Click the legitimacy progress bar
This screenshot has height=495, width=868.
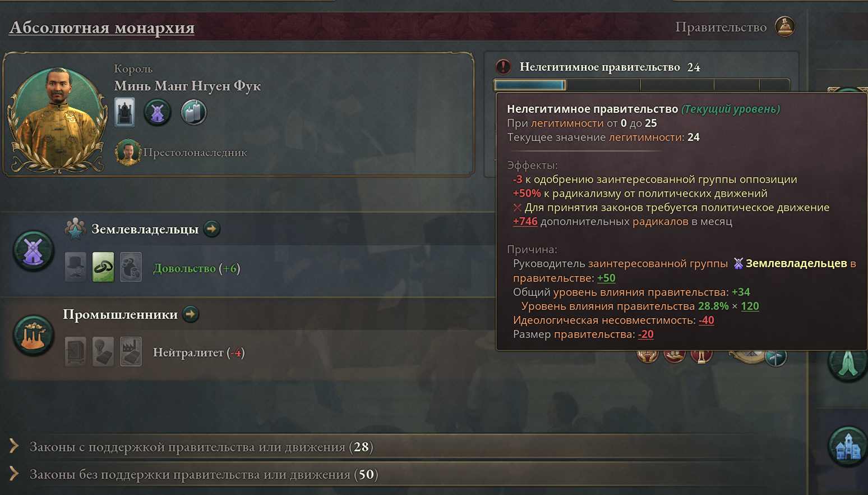[x=641, y=85]
